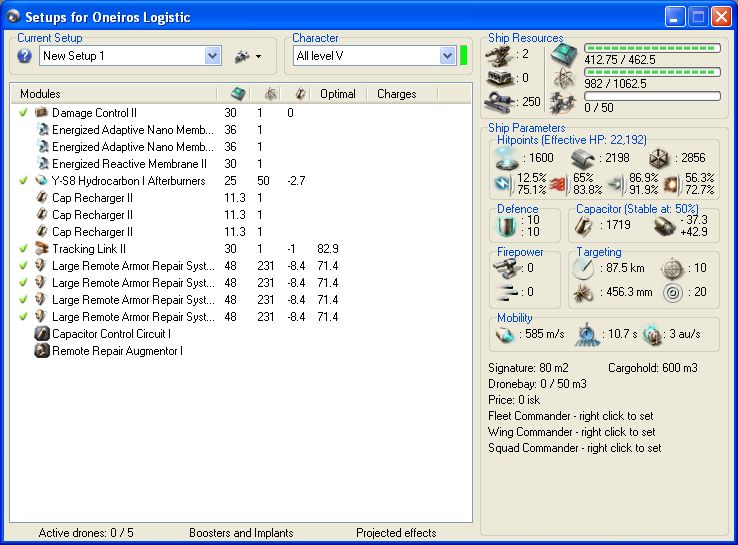Click the Damage Control II module icon

pyautogui.click(x=41, y=113)
